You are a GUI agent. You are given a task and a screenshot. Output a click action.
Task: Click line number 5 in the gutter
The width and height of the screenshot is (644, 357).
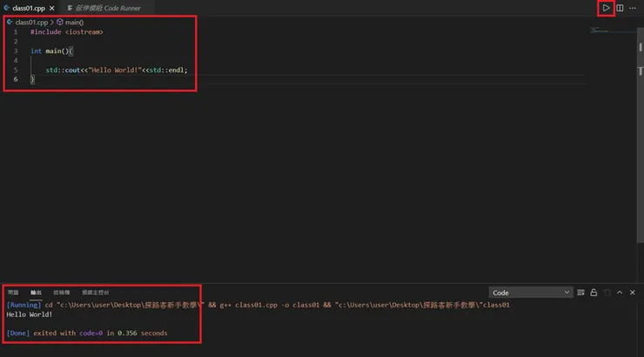16,70
